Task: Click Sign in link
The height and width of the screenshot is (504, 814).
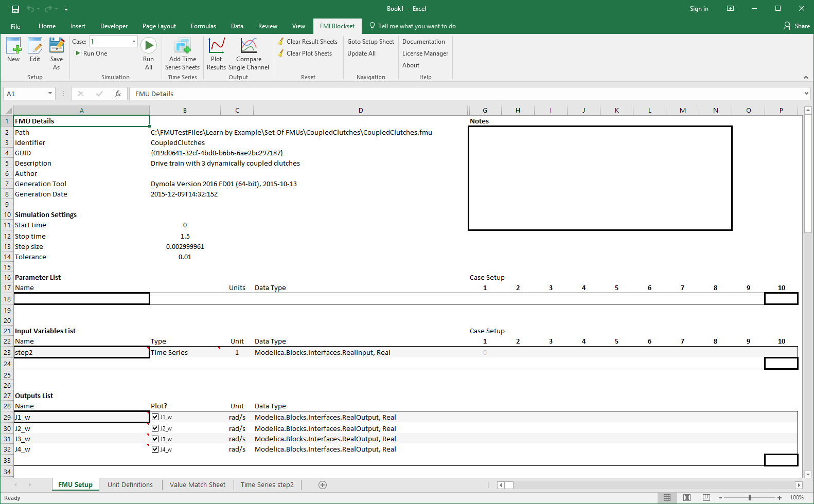Action: (x=699, y=9)
